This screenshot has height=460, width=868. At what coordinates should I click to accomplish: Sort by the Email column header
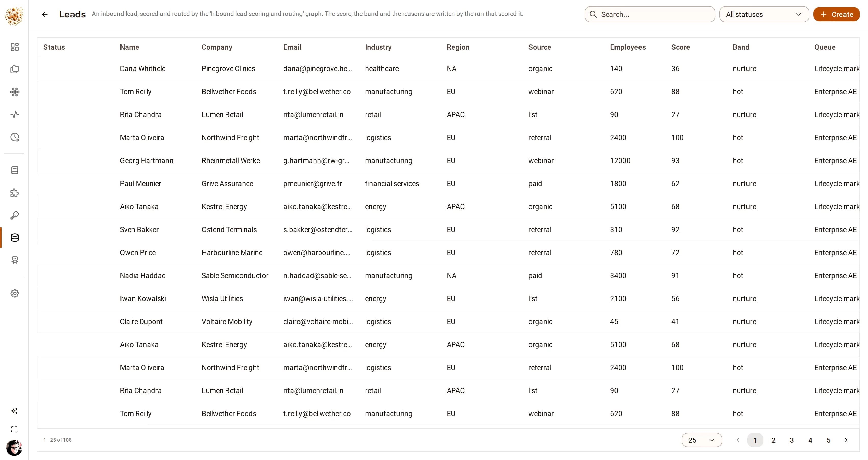pyautogui.click(x=292, y=47)
